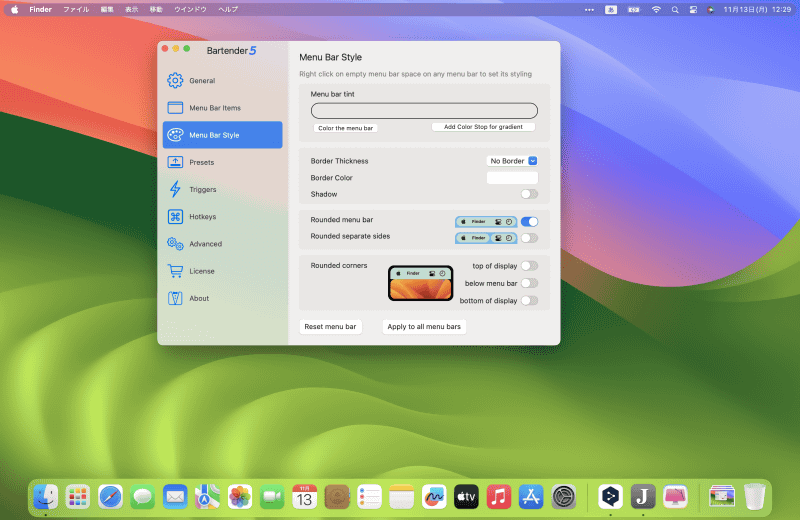Open Notes app in the Dock
The height and width of the screenshot is (520, 800).
pyautogui.click(x=402, y=497)
